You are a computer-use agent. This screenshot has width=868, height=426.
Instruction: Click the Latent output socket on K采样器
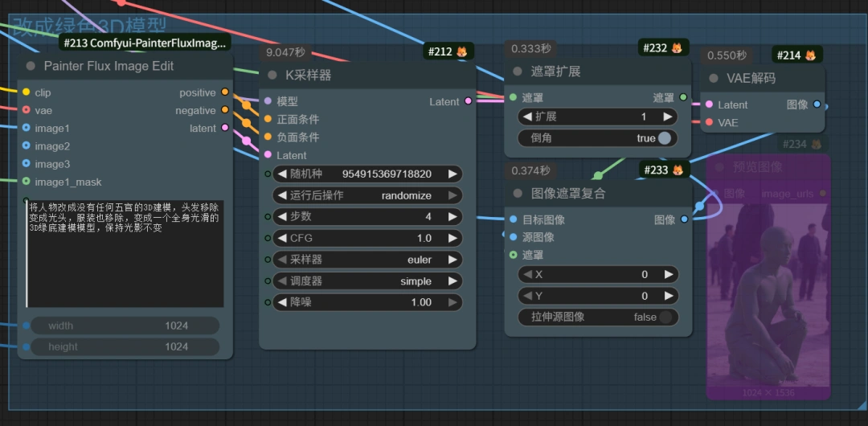(469, 101)
